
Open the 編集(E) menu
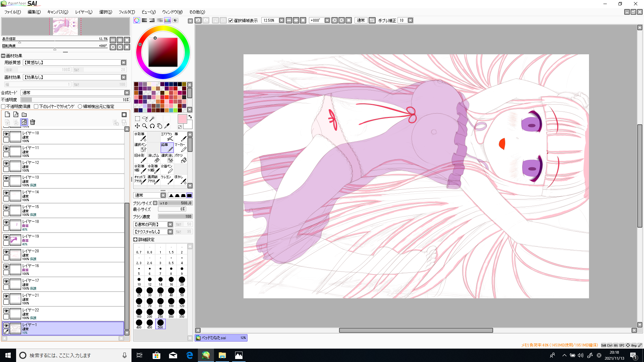(x=34, y=12)
